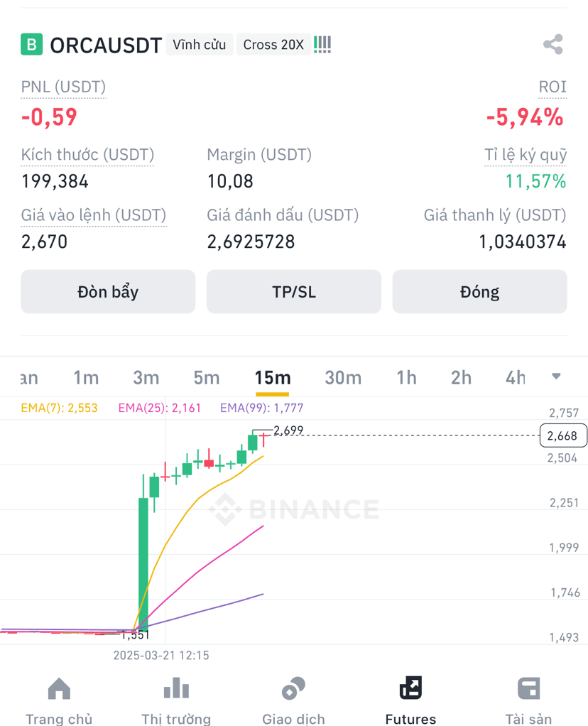The image size is (588, 726).
Task: Tap the Tỉ lệ ký quỹ label
Action: pyautogui.click(x=526, y=155)
